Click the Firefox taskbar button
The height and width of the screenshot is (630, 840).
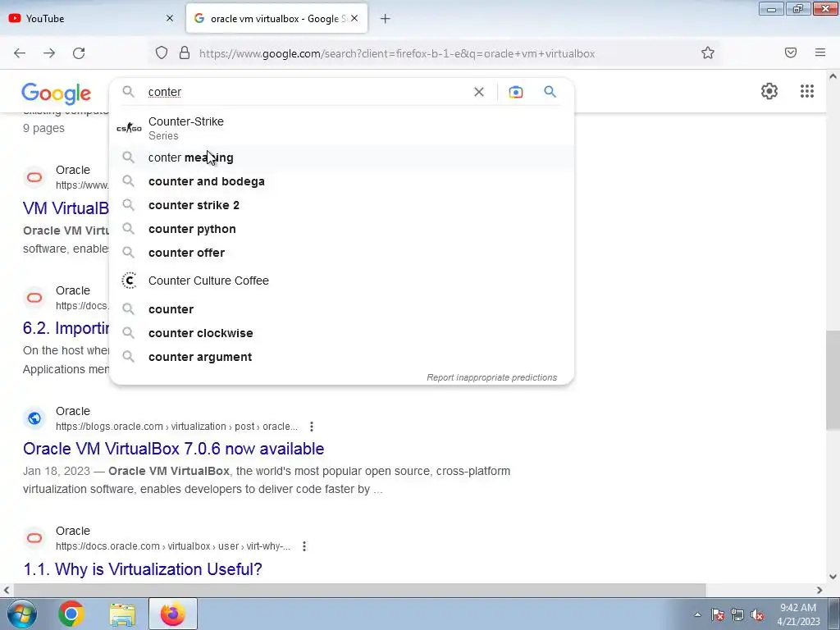click(x=172, y=614)
